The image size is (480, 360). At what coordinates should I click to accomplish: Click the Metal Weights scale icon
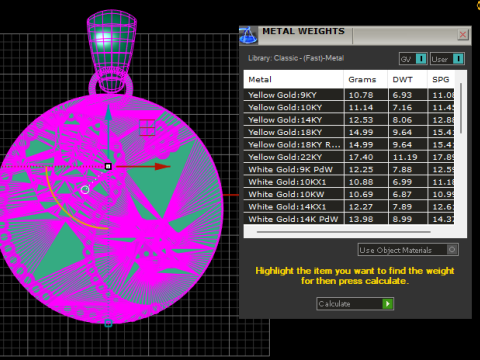click(248, 35)
